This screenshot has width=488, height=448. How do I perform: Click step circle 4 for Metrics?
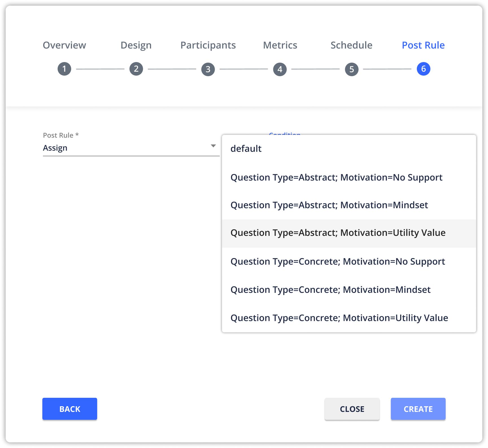tap(280, 69)
